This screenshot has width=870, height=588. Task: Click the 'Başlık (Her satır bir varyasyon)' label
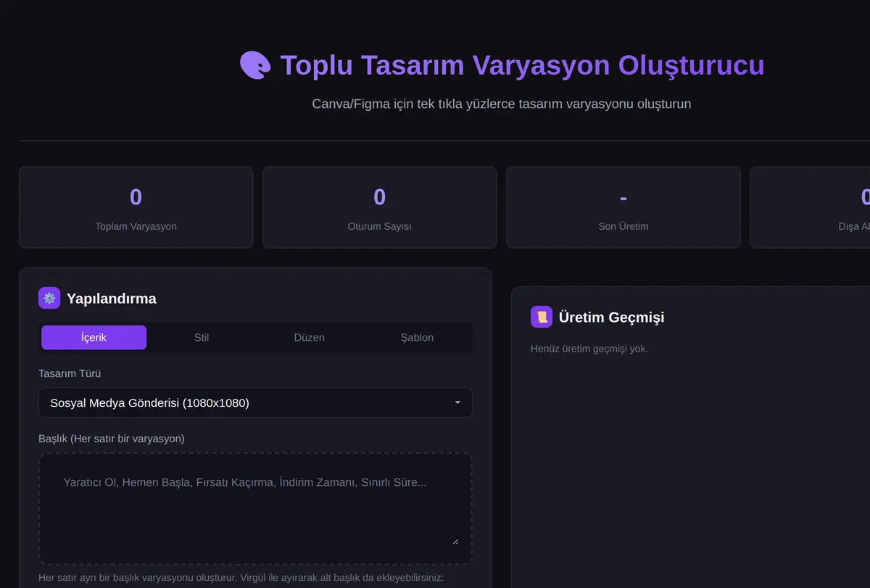pyautogui.click(x=111, y=439)
